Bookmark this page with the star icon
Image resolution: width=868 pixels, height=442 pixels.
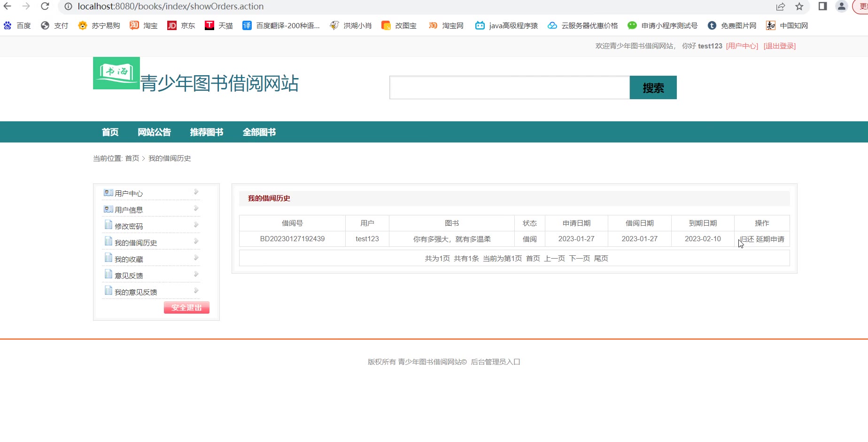point(799,6)
